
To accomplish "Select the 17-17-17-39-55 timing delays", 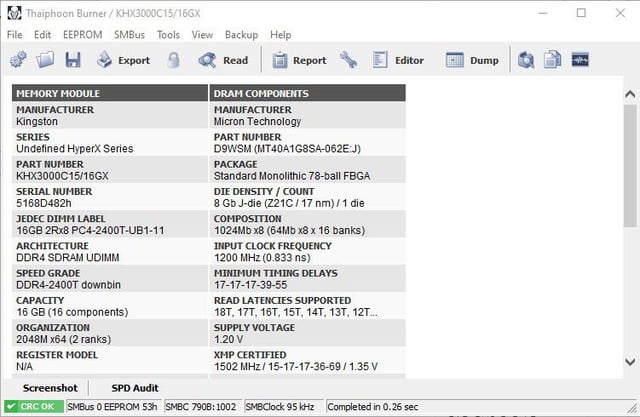I will (251, 285).
